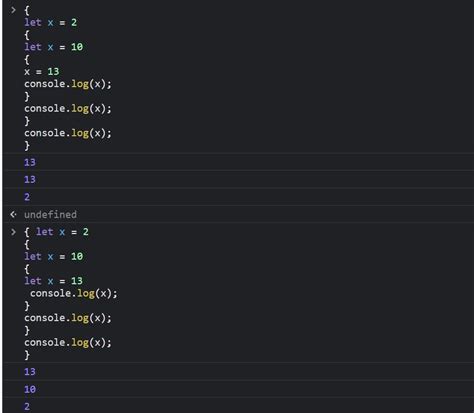Screen dimensions: 474x413
Task: Click the "let x = 13" declaration line
Action: (x=53, y=281)
